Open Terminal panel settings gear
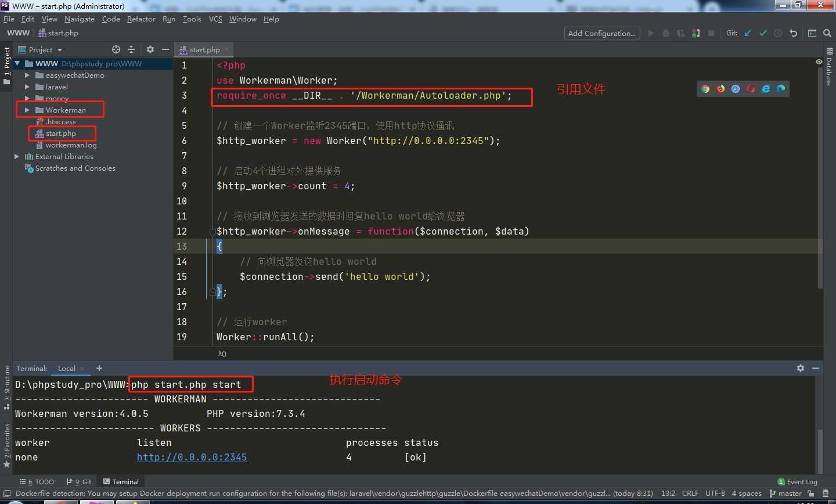836x504 pixels. click(x=801, y=368)
